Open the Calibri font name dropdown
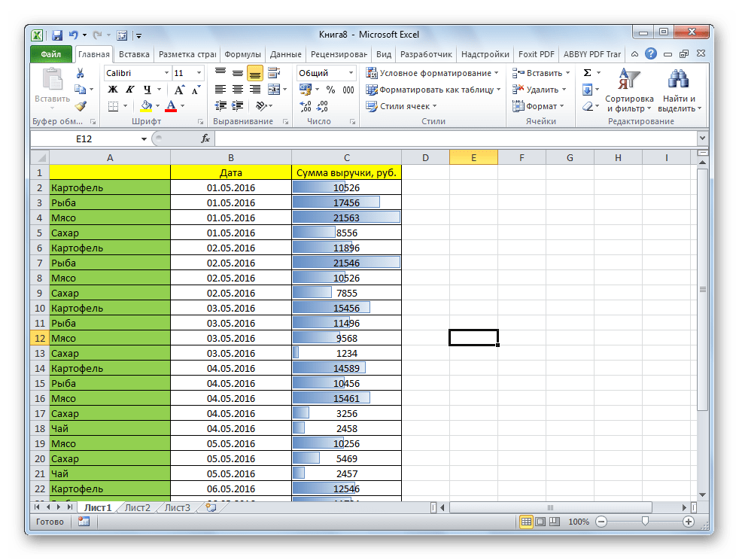Viewport: 739px width, 560px height. (166, 73)
